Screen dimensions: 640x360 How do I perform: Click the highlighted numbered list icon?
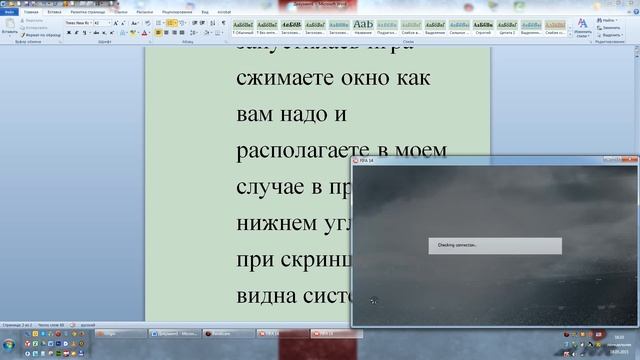[x=171, y=23]
